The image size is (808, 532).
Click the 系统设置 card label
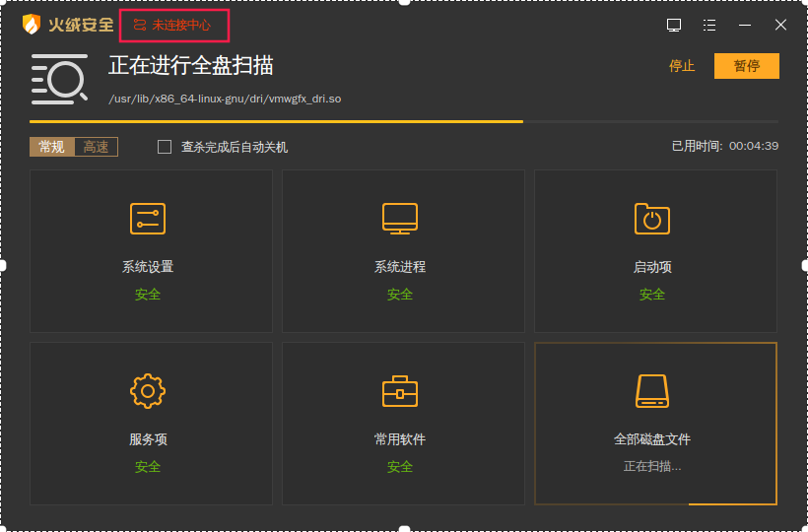click(x=148, y=267)
